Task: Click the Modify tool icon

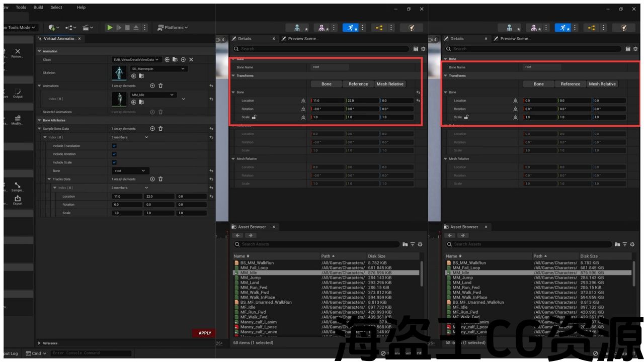Action: pos(18,120)
